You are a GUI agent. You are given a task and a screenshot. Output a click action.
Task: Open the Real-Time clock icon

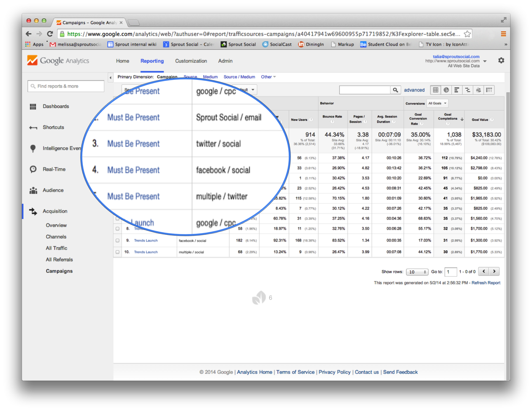pos(33,169)
